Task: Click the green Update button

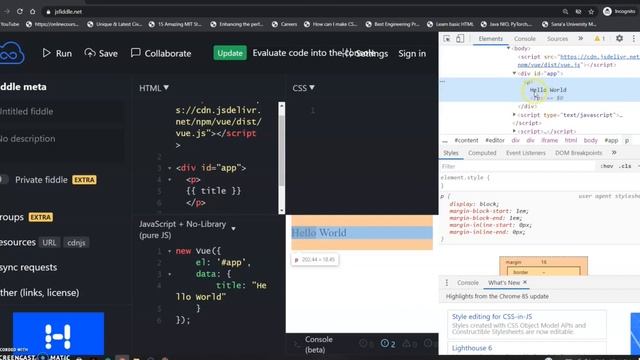Action: pos(230,53)
